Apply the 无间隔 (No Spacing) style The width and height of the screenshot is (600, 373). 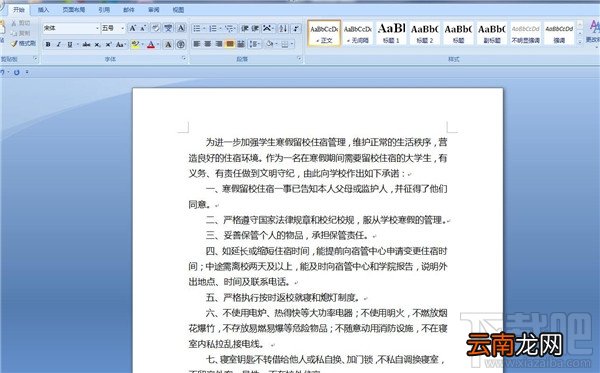coord(357,33)
